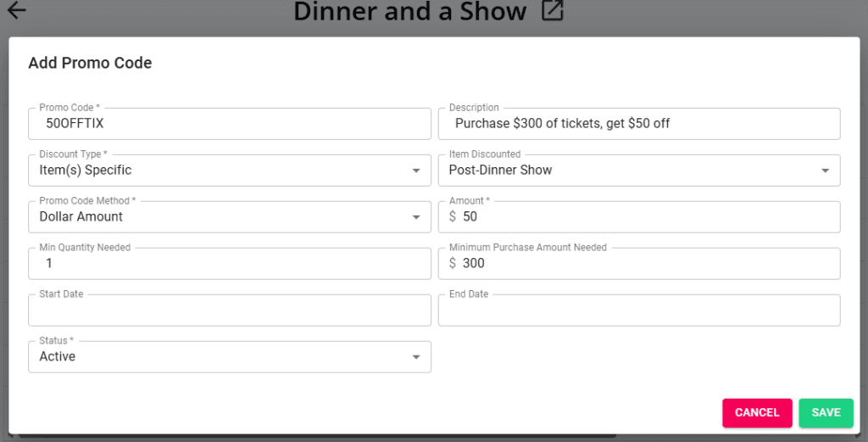Open the Item Discounted dropdown arrow
The height and width of the screenshot is (442, 868).
(826, 171)
